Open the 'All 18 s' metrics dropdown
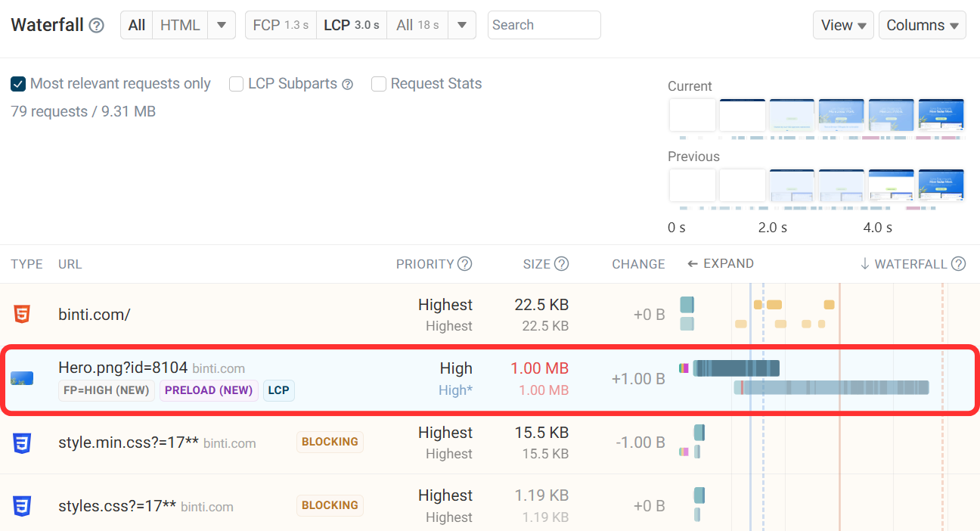Image resolution: width=980 pixels, height=531 pixels. pos(417,25)
